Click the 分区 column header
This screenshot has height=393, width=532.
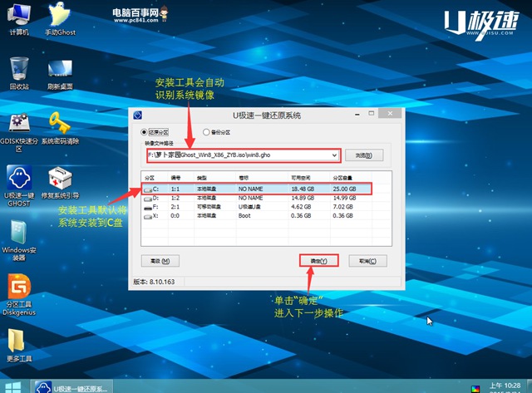tap(150, 178)
